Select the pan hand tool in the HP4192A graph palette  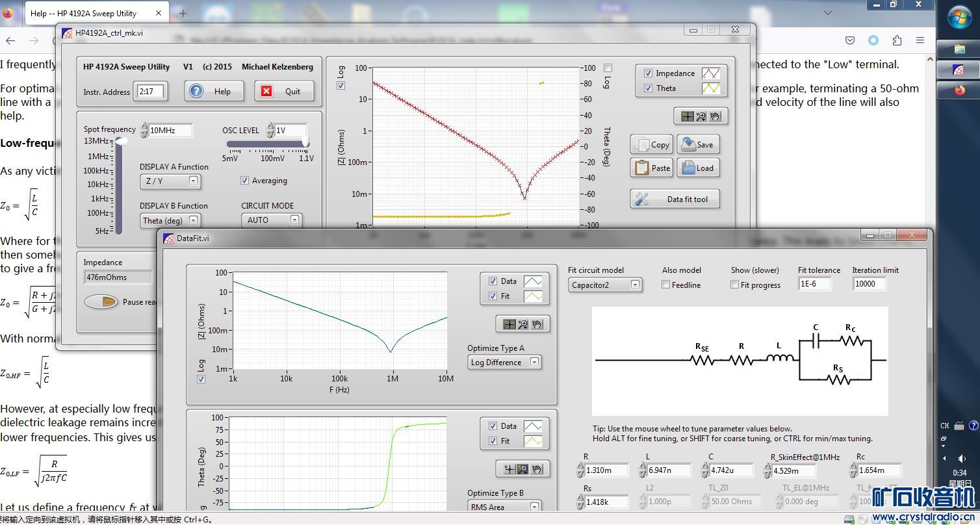point(715,116)
